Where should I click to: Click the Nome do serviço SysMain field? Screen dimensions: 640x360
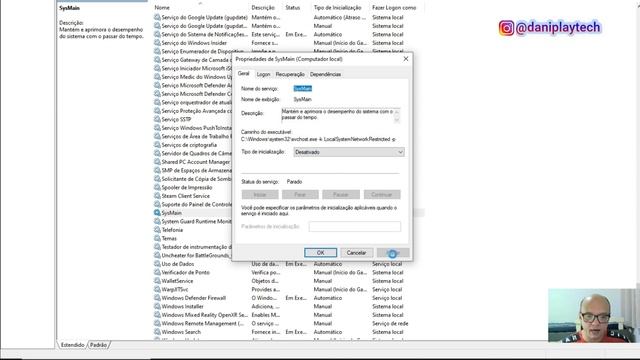tap(303, 89)
